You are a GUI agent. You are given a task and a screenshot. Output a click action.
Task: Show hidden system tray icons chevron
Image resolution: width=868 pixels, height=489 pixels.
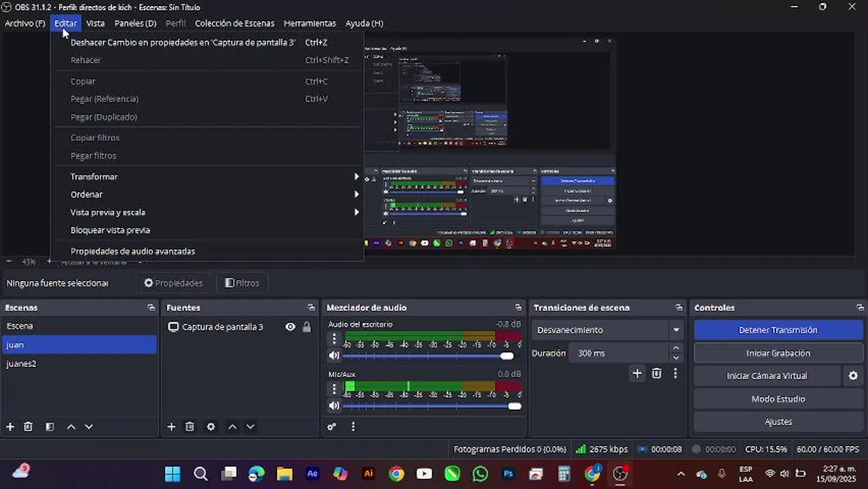tap(681, 473)
